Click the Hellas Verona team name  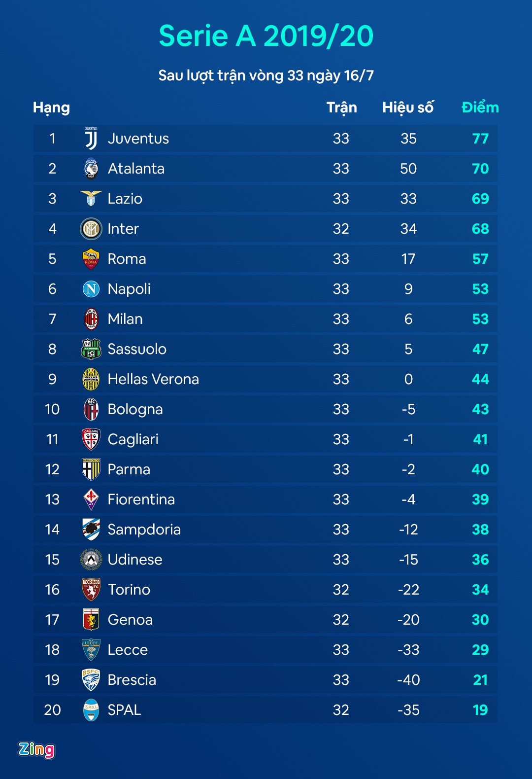tap(153, 379)
